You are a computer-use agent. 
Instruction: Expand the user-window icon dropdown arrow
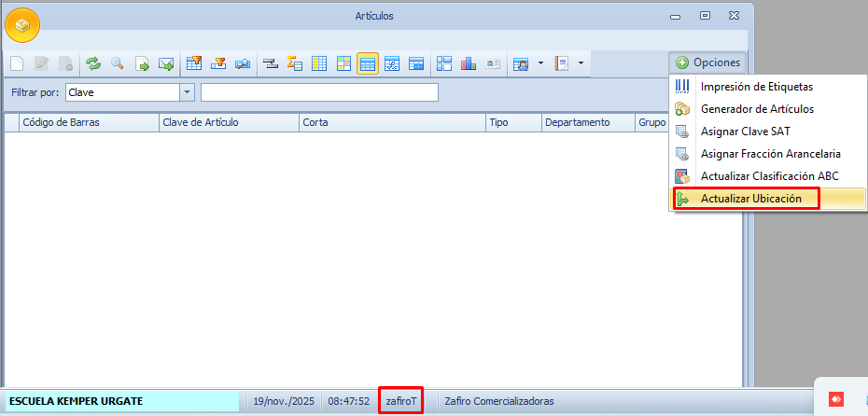tap(539, 63)
